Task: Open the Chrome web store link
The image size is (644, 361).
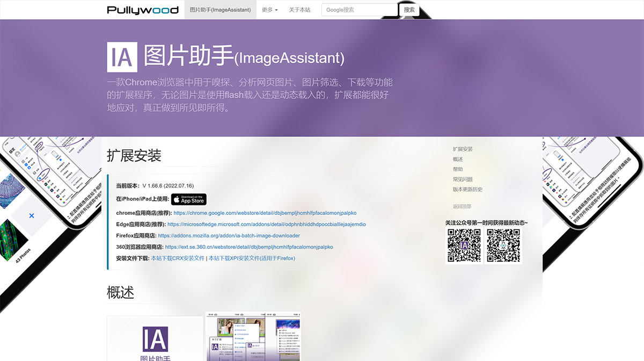Action: pyautogui.click(x=265, y=213)
